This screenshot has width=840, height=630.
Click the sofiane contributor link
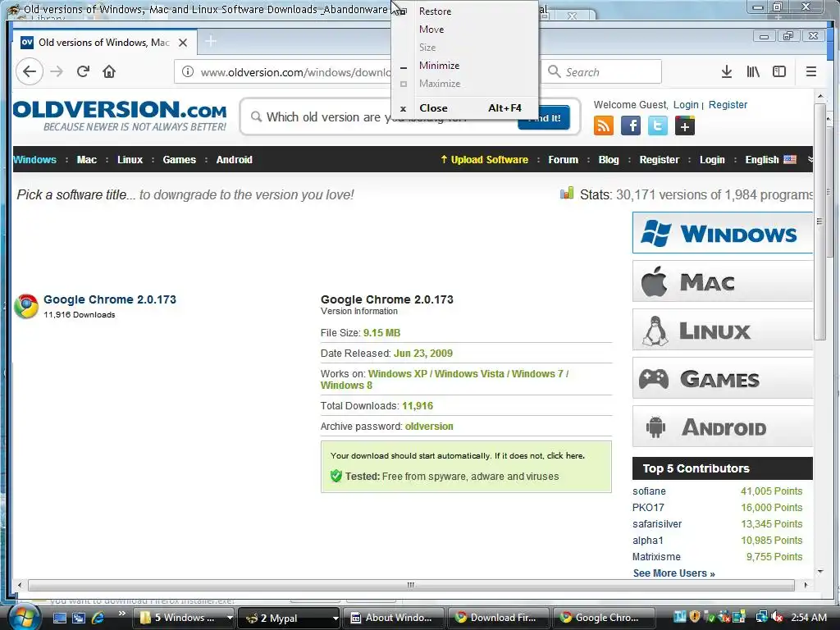pos(649,491)
